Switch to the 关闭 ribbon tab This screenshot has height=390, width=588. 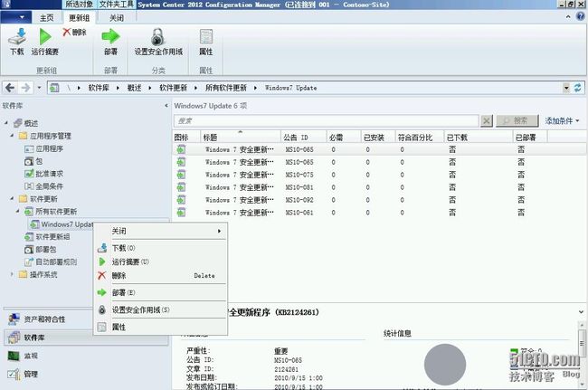point(117,17)
